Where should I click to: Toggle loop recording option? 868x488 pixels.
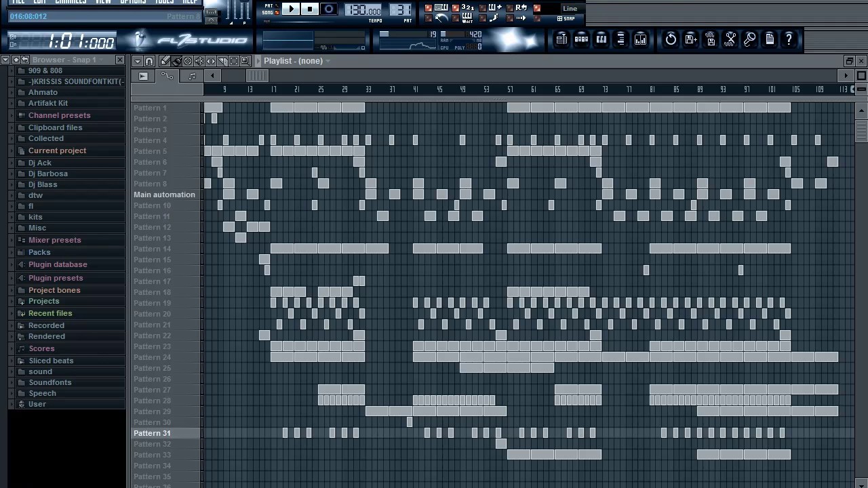coord(521,7)
